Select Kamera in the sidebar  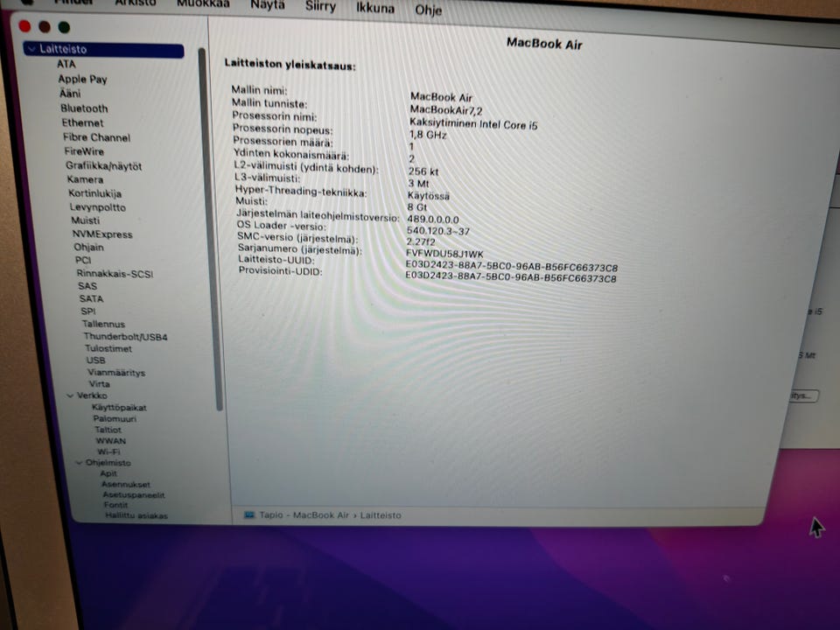click(85, 179)
